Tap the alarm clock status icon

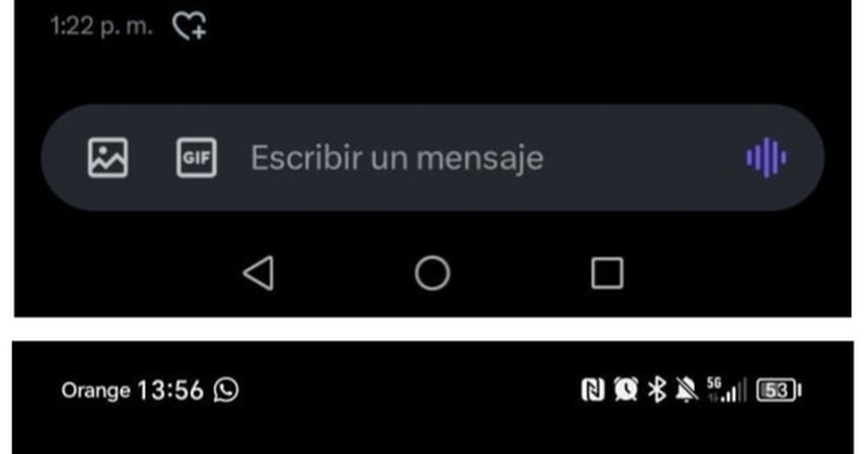(626, 389)
